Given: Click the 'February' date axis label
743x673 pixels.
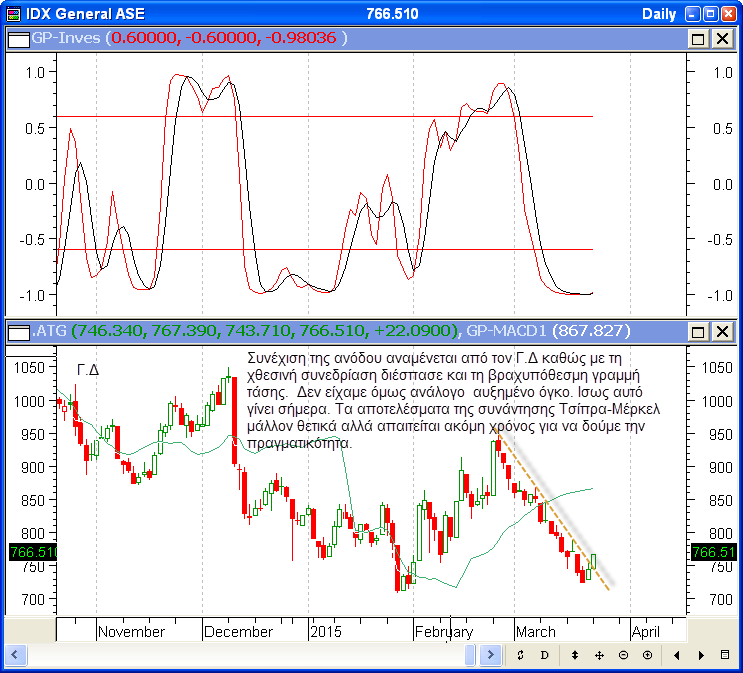Looking at the screenshot, I should tap(444, 632).
